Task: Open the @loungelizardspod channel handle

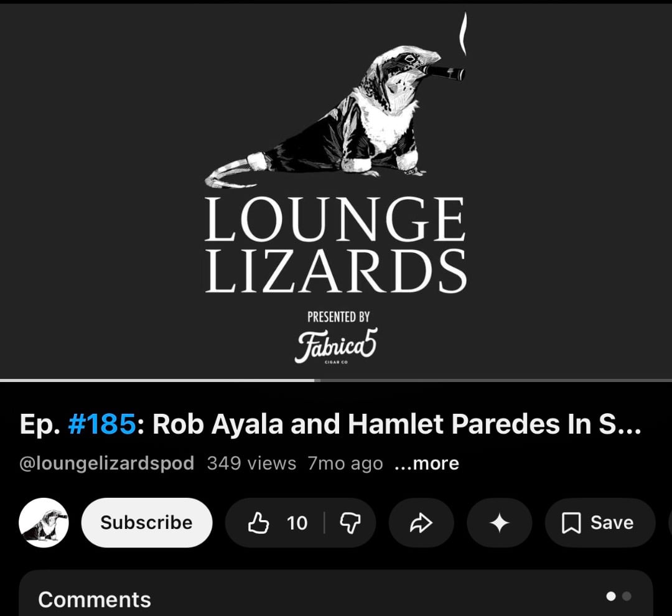Action: (x=107, y=464)
